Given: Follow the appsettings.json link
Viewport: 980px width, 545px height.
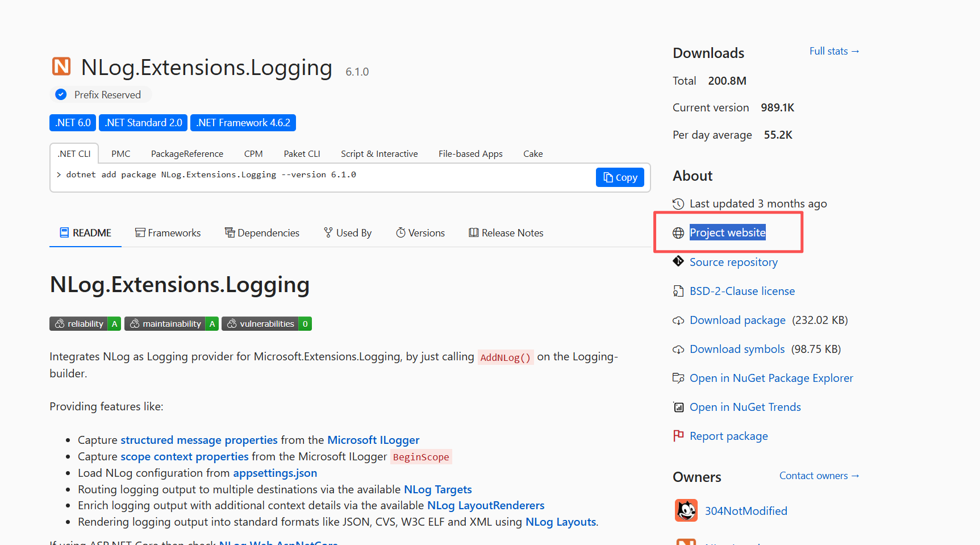Looking at the screenshot, I should pyautogui.click(x=275, y=473).
